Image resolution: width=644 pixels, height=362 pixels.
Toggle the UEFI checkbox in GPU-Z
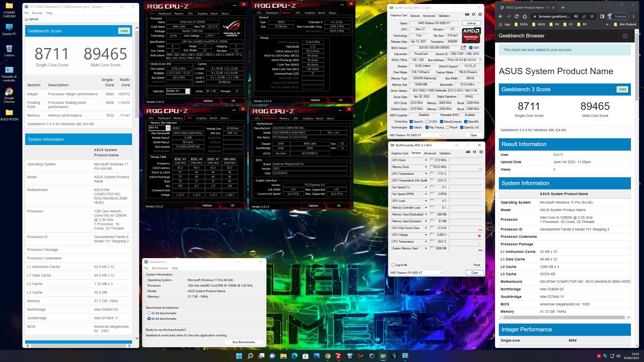point(471,48)
